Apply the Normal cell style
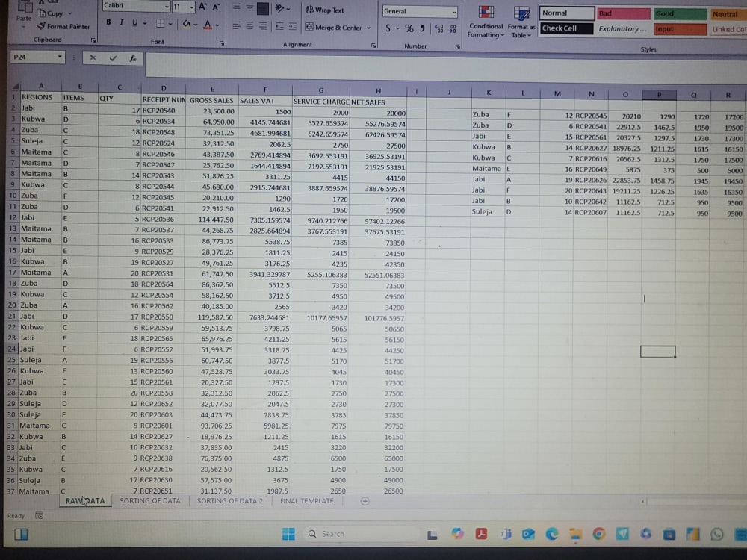This screenshot has width=747, height=560. coord(566,13)
